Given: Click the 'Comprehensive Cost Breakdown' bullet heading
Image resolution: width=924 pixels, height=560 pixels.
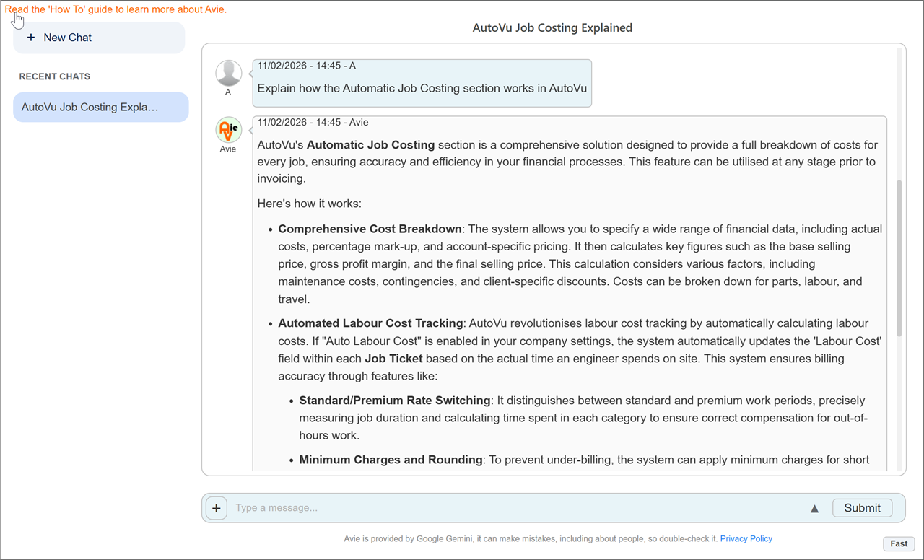Looking at the screenshot, I should coord(370,229).
